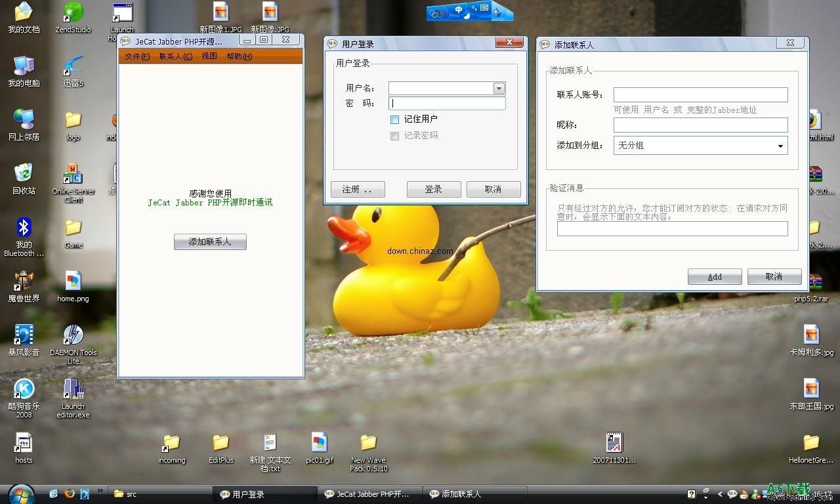840x504 pixels.
Task: Open the 帮助(H) menu
Action: [239, 56]
